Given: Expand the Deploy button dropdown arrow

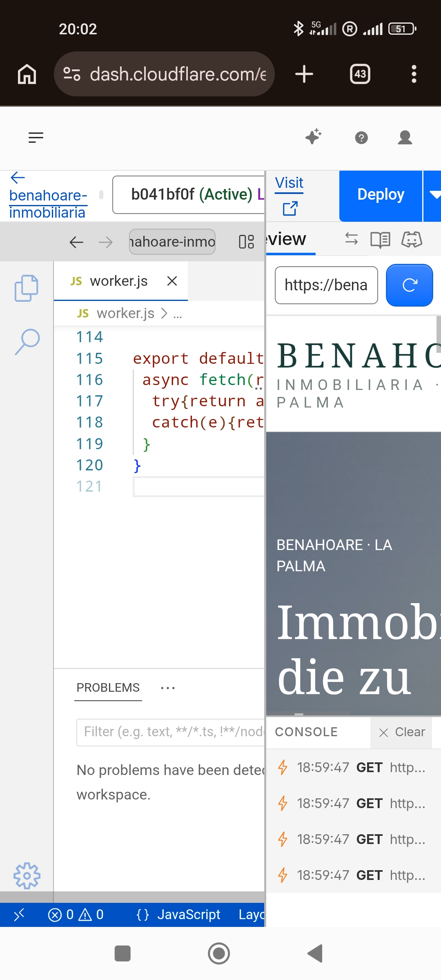Looking at the screenshot, I should coord(434,196).
